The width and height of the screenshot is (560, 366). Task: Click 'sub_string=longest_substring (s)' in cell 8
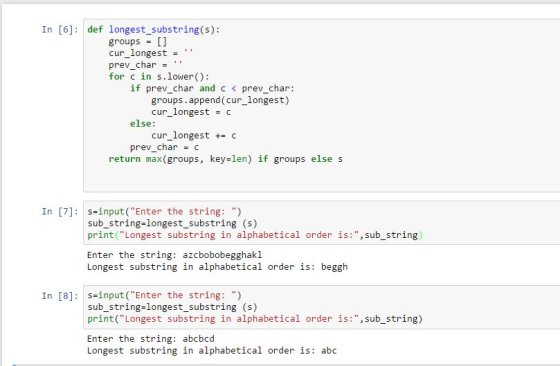click(172, 307)
